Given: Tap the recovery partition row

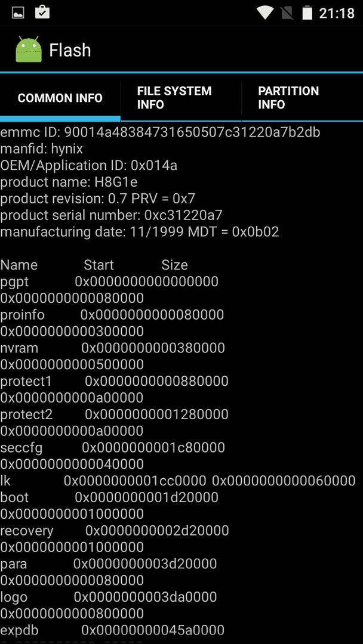Looking at the screenshot, I should tap(114, 538).
